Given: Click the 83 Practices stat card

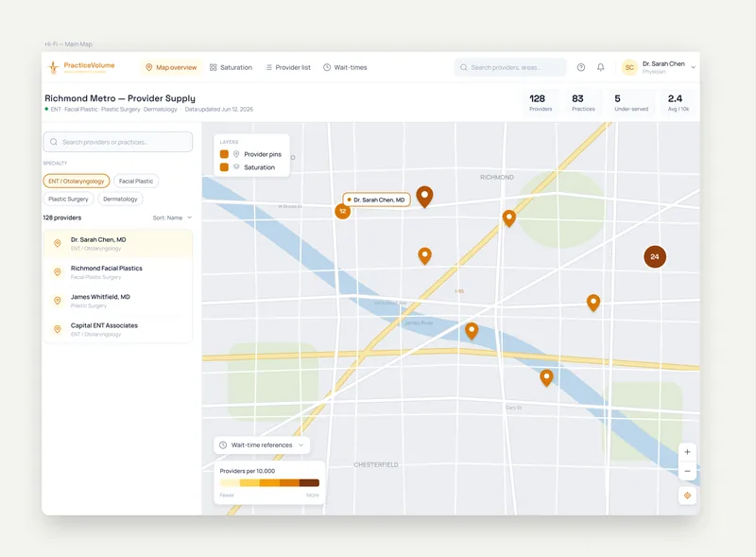Looking at the screenshot, I should click(583, 102).
